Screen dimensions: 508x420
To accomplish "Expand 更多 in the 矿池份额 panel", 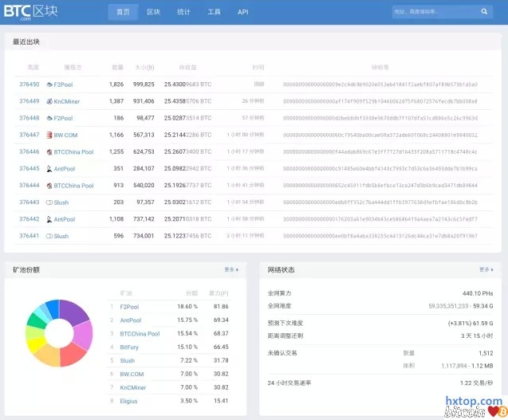I will pyautogui.click(x=230, y=269).
